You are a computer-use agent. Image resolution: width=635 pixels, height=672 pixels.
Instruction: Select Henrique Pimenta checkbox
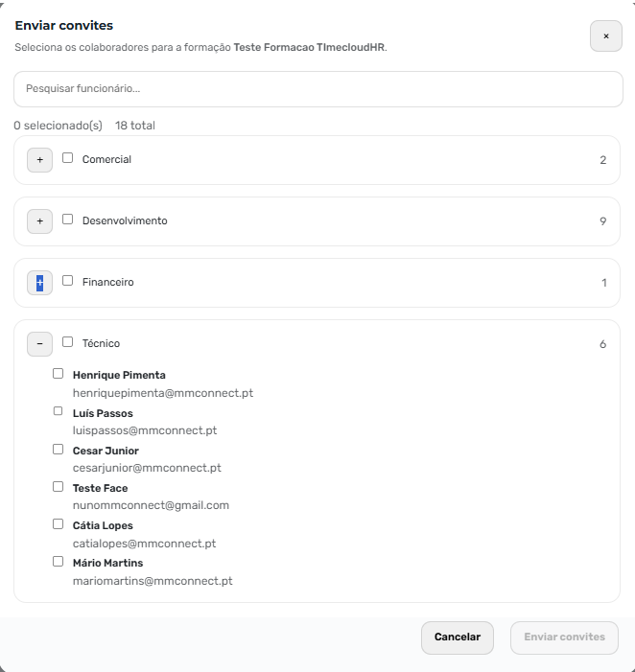point(58,374)
